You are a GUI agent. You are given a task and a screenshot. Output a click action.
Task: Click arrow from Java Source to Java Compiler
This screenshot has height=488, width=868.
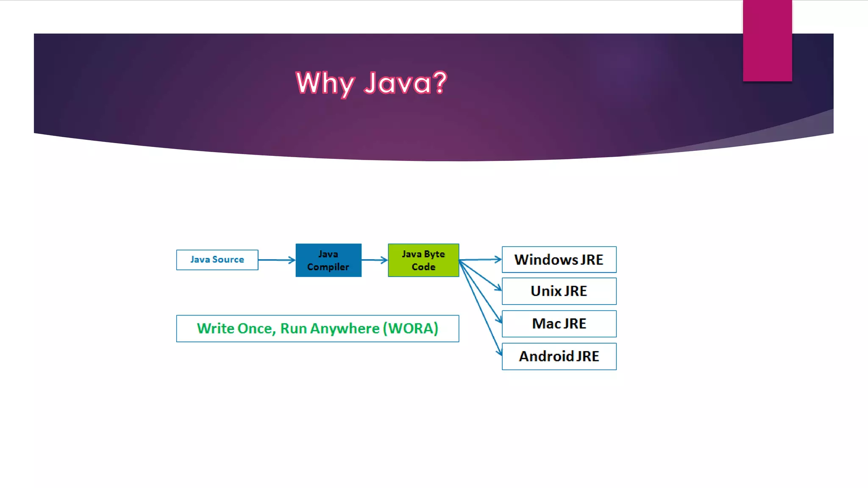pos(276,260)
